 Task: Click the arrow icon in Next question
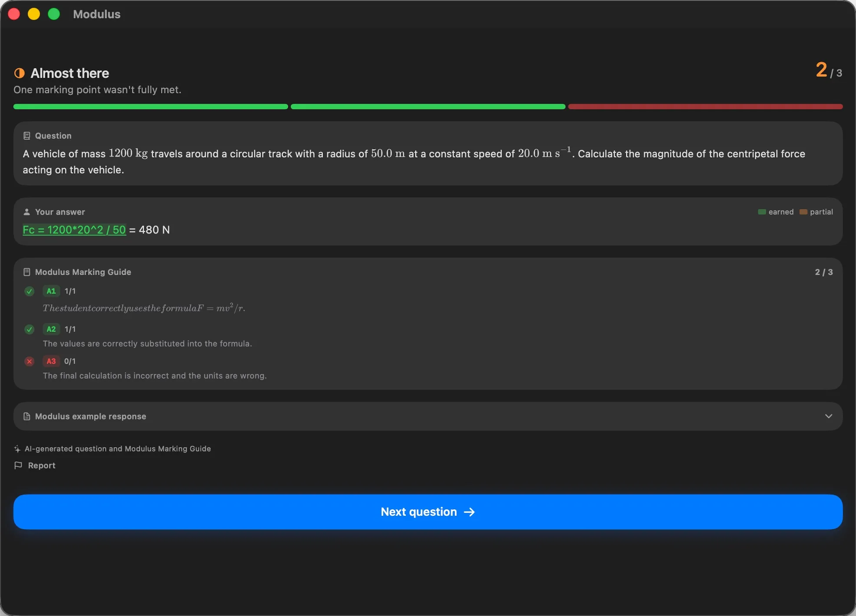469,512
